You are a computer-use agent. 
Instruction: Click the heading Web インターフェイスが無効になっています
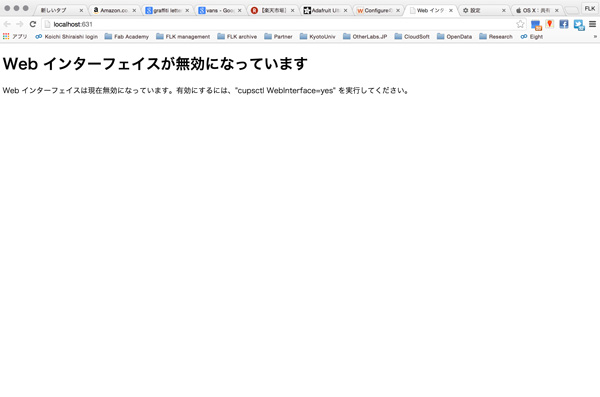click(x=155, y=64)
